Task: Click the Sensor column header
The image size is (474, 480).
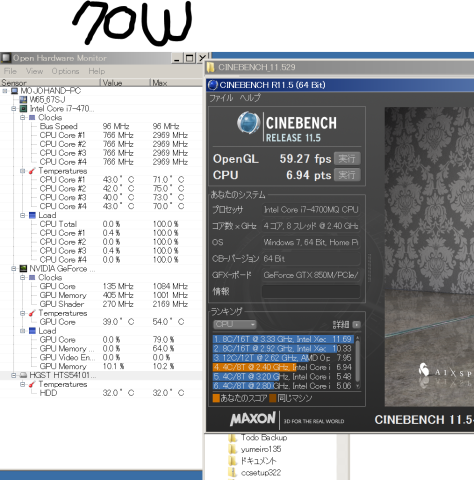Action: pos(50,83)
